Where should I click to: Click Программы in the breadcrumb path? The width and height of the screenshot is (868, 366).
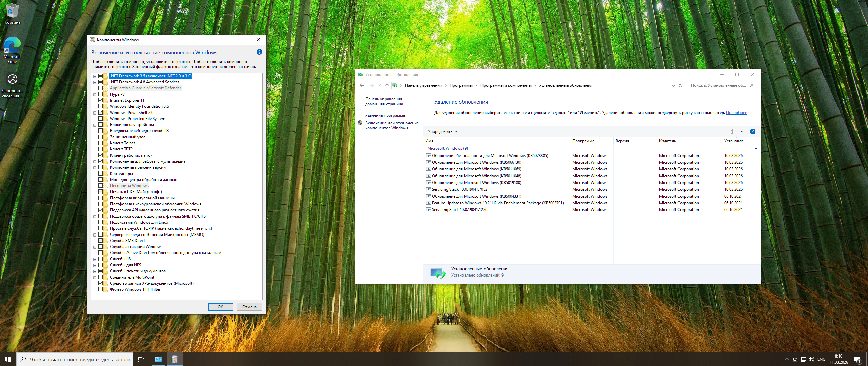(x=461, y=85)
